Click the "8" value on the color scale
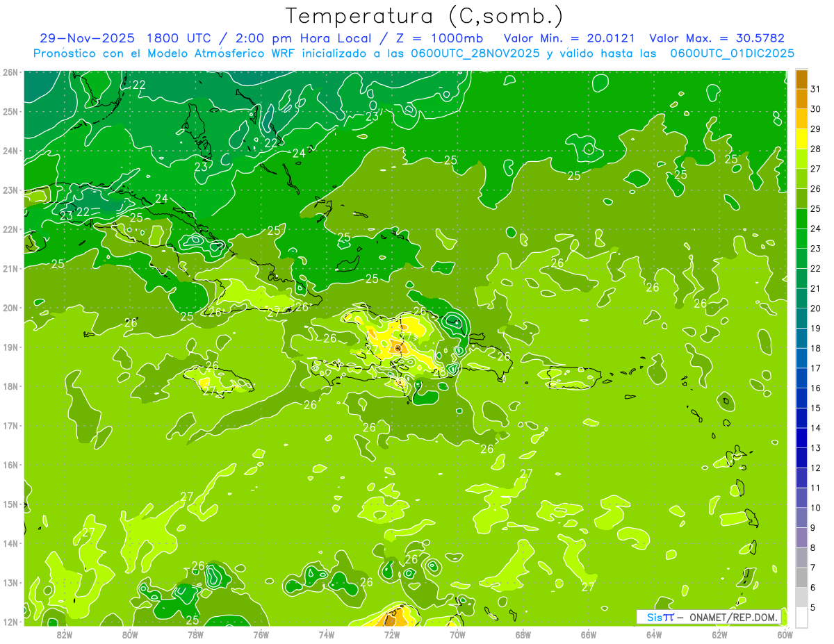 pyautogui.click(x=813, y=547)
